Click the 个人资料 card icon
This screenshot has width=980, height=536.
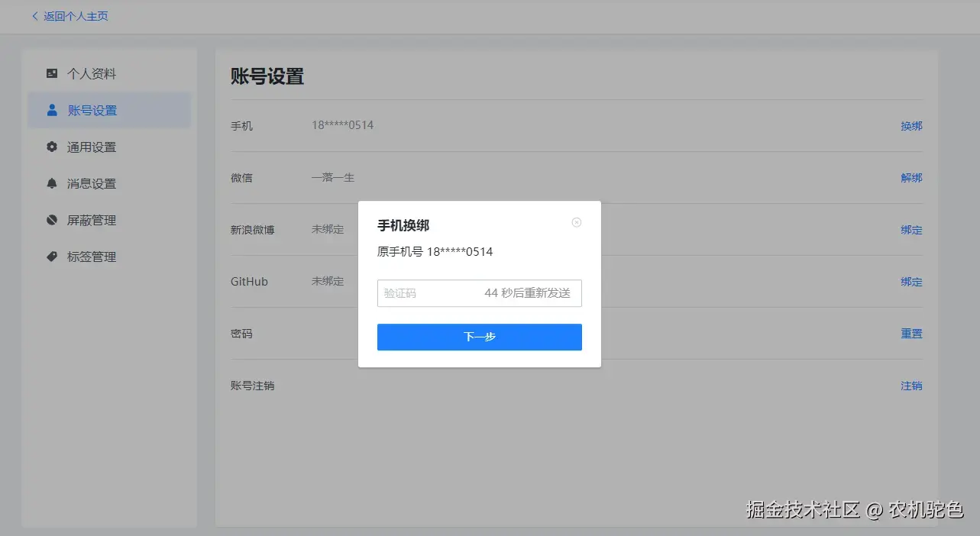coord(52,74)
